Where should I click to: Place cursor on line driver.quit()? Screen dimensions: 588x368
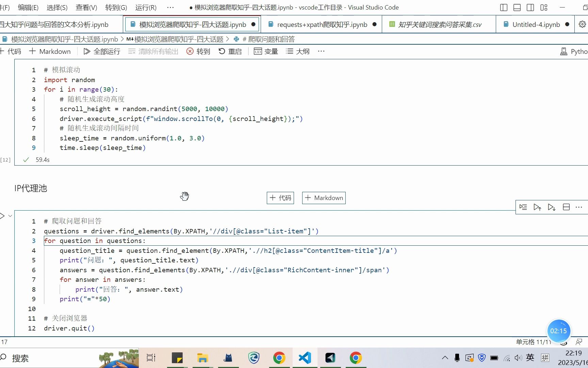pyautogui.click(x=69, y=328)
